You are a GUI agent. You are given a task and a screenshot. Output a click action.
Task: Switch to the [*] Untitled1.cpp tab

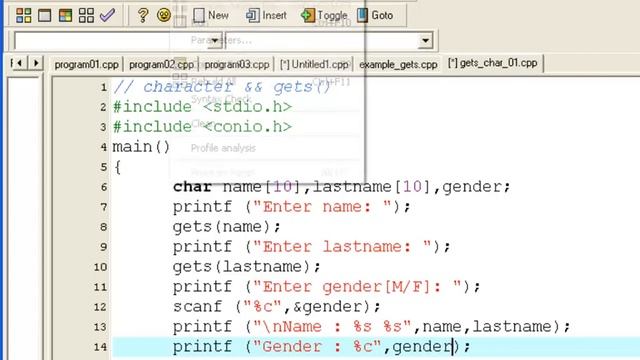click(x=314, y=64)
